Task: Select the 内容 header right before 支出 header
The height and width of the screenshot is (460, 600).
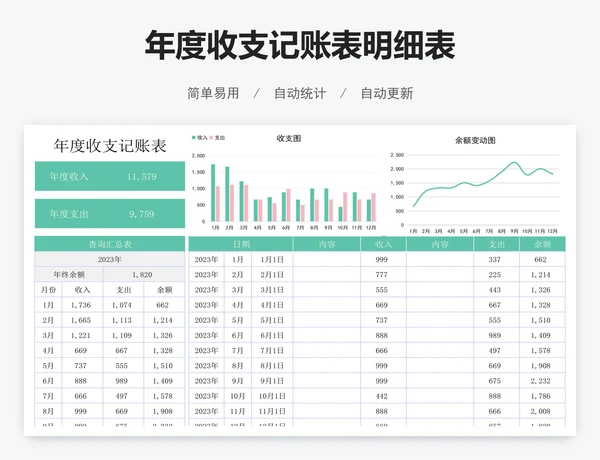Action: pos(440,244)
